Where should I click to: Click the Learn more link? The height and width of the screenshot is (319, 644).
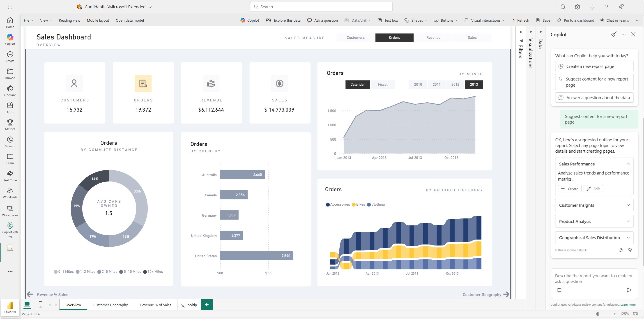pyautogui.click(x=628, y=305)
